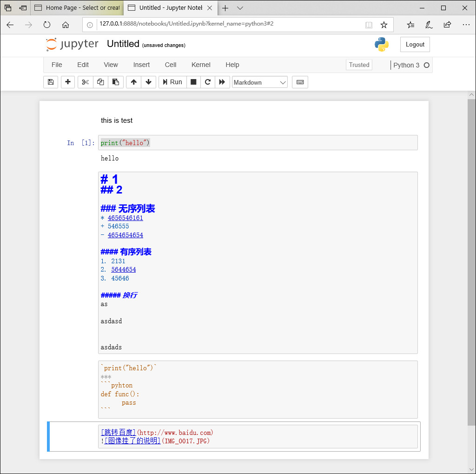Refresh the browser page
This screenshot has width=476, height=474.
pyautogui.click(x=47, y=25)
